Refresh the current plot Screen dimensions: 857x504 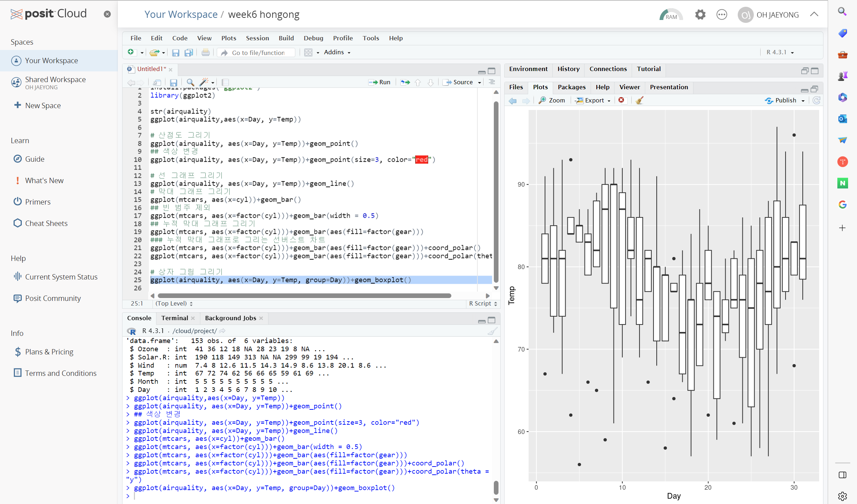point(816,100)
